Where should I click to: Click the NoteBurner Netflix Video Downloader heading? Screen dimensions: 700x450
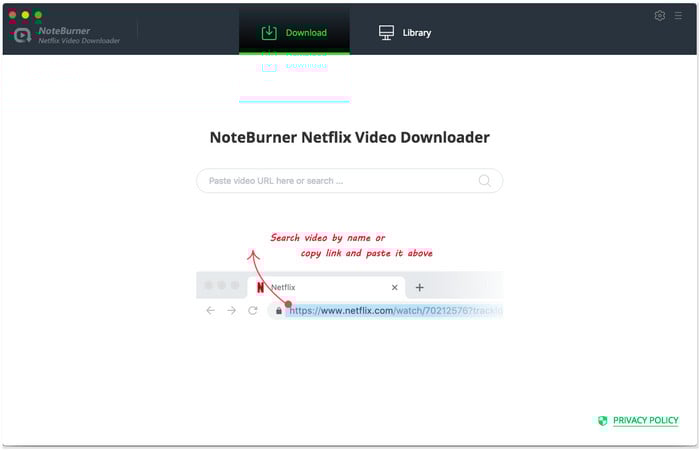[350, 138]
